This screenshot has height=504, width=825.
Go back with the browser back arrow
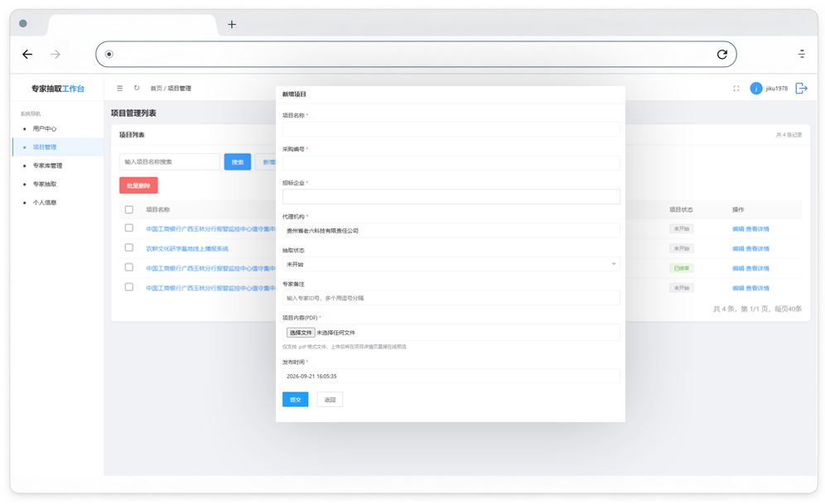coord(27,54)
